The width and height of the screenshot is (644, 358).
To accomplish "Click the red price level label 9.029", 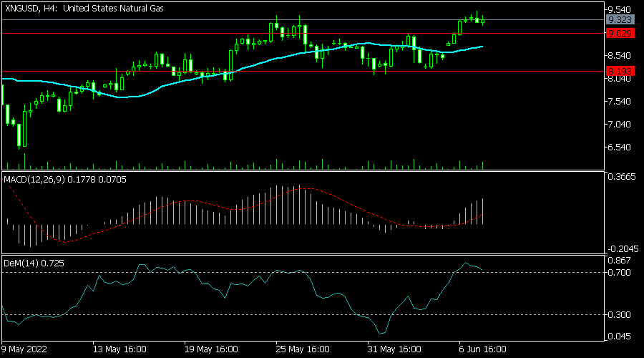I will pos(620,33).
